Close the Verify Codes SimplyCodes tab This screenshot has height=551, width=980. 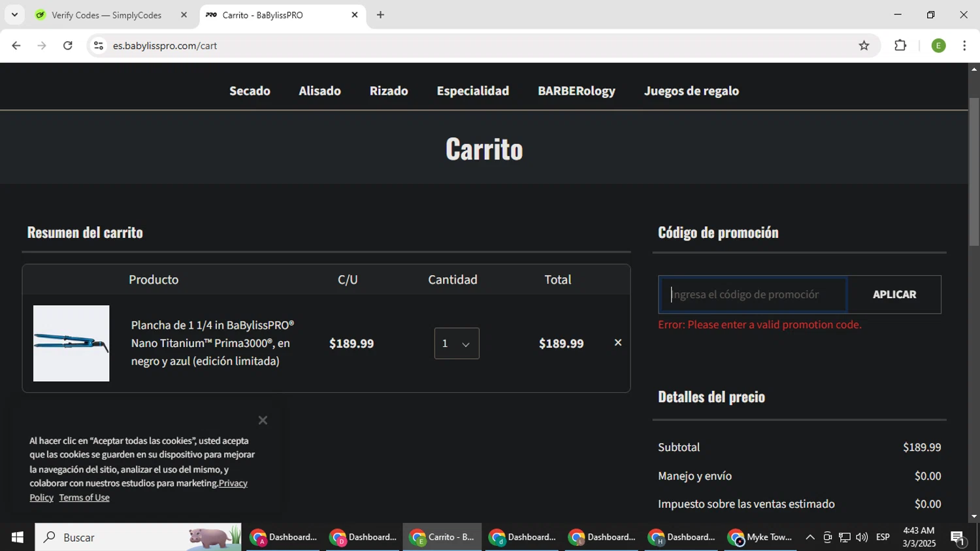(184, 14)
